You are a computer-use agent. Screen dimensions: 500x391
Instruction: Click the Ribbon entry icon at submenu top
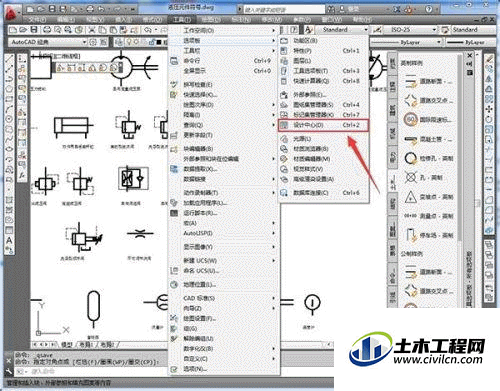pyautogui.click(x=284, y=41)
